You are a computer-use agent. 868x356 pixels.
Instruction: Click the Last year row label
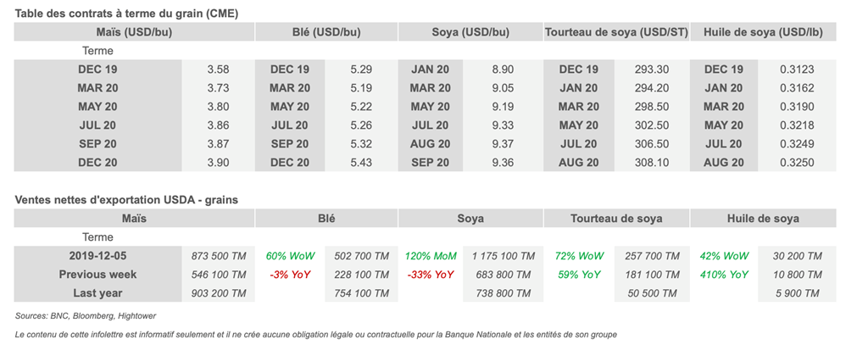[97, 293]
